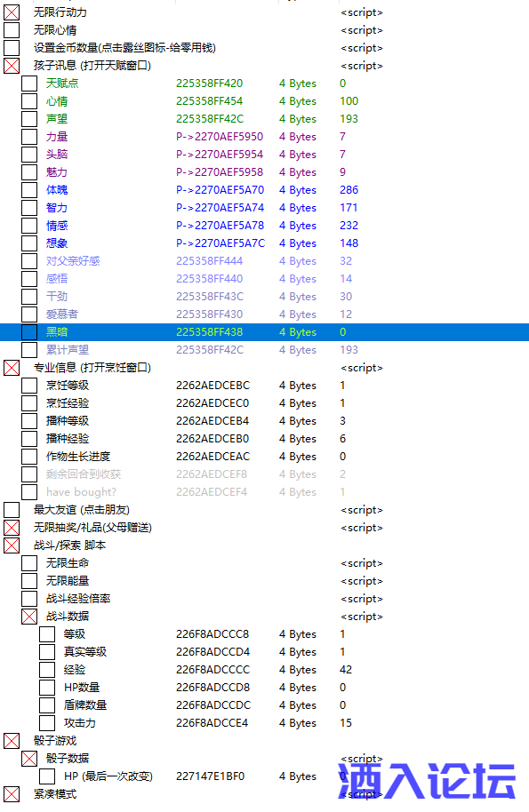529x812 pixels.
Task: Select the 烹饪等级 address row
Action: [264, 386]
